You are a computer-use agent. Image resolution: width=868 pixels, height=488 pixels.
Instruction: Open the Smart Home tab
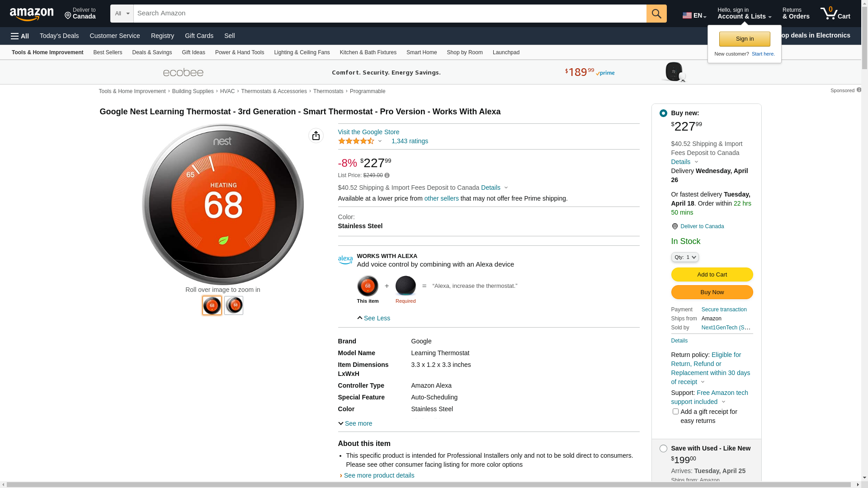click(x=421, y=52)
